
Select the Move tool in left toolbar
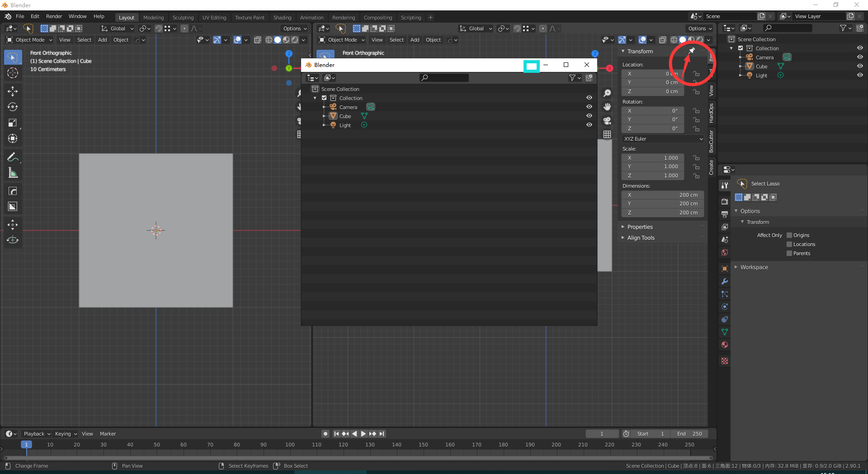click(13, 91)
